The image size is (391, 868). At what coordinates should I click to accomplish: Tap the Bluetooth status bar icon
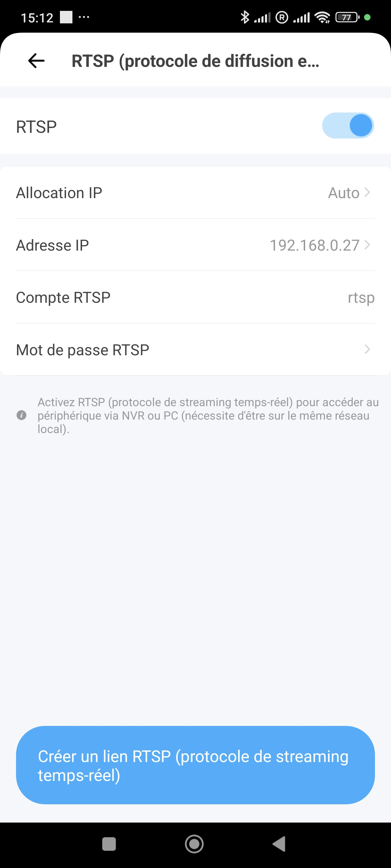pyautogui.click(x=245, y=17)
